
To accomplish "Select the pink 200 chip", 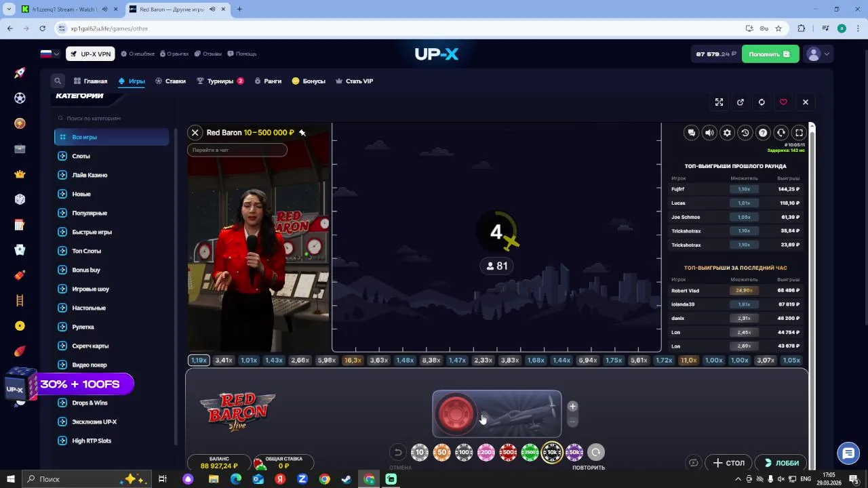I will tap(486, 452).
